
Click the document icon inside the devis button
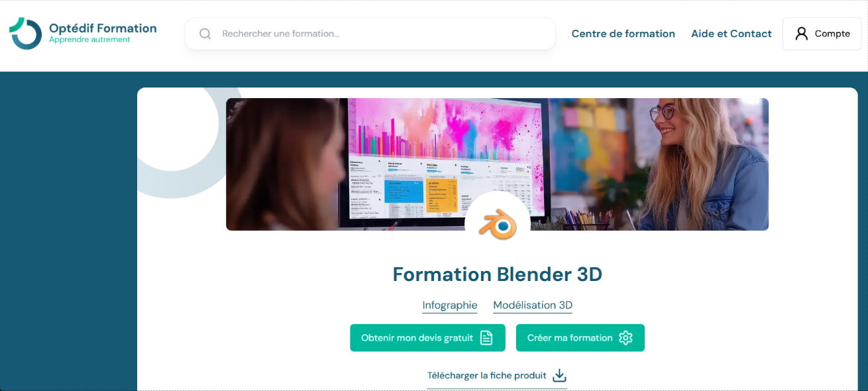coord(486,337)
